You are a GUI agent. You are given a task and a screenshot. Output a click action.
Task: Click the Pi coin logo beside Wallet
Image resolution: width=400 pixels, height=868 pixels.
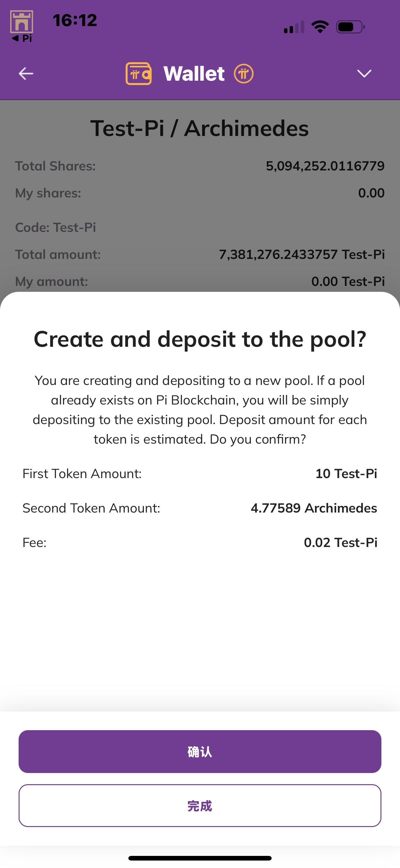244,74
